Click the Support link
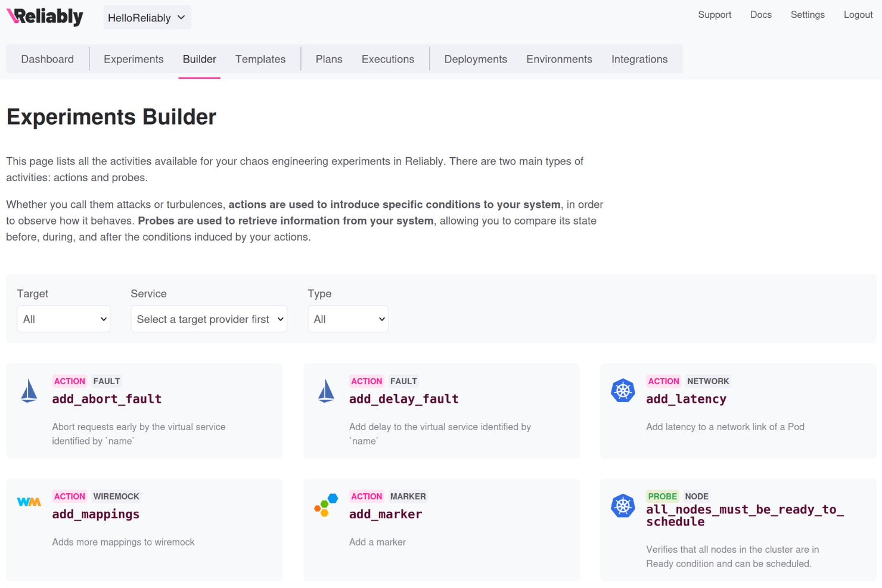 pyautogui.click(x=715, y=15)
